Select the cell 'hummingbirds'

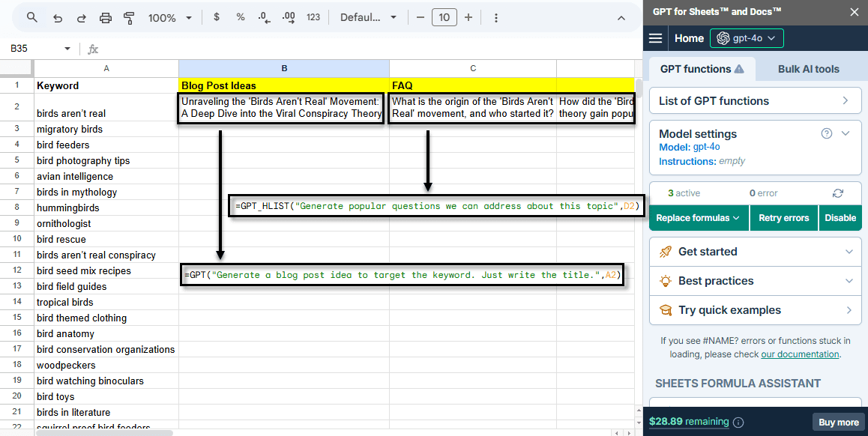[106, 208]
